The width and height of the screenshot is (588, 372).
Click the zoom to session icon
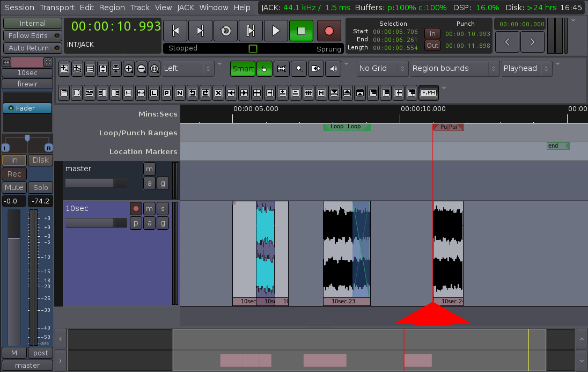[x=154, y=69]
